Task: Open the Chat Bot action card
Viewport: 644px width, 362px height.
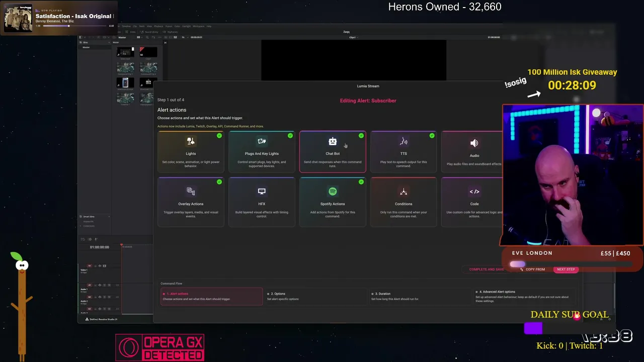Action: pos(333,151)
